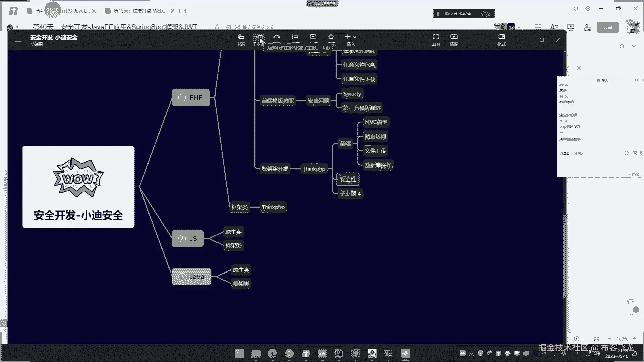The height and width of the screenshot is (362, 644).
Task: Click the 主题 add topic toolbar icon
Action: (240, 37)
